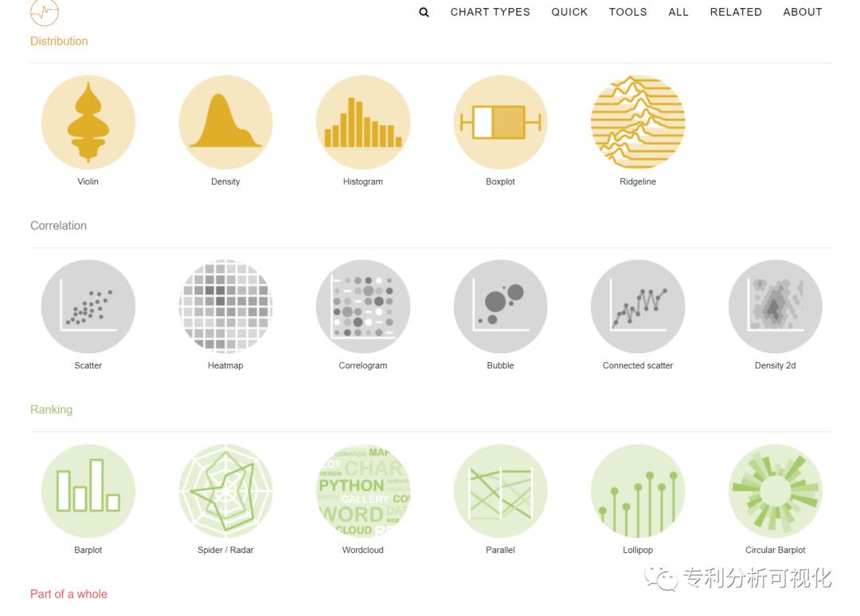Open the TOOLS menu

(628, 12)
